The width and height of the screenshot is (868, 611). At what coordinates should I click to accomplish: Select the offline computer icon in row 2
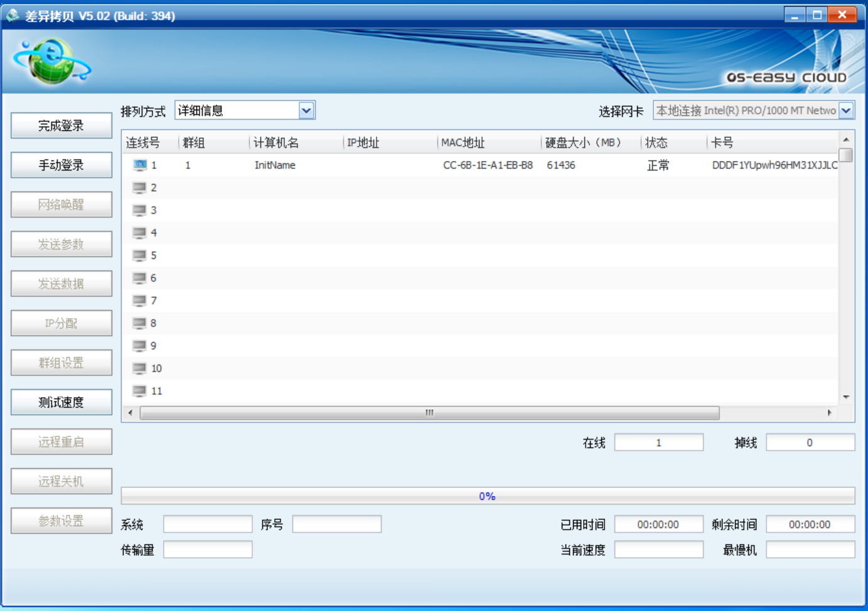coord(139,188)
